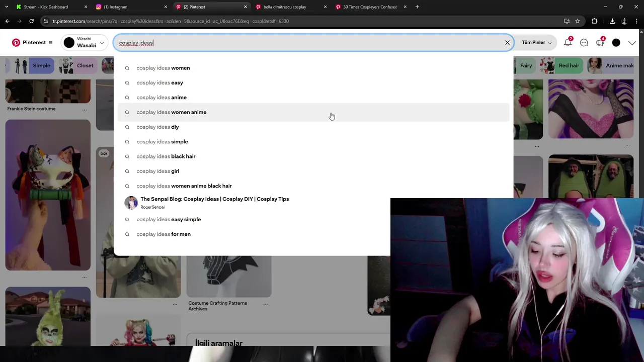This screenshot has height=362, width=644.
Task: Click the browser address bar URL
Action: [x=171, y=21]
